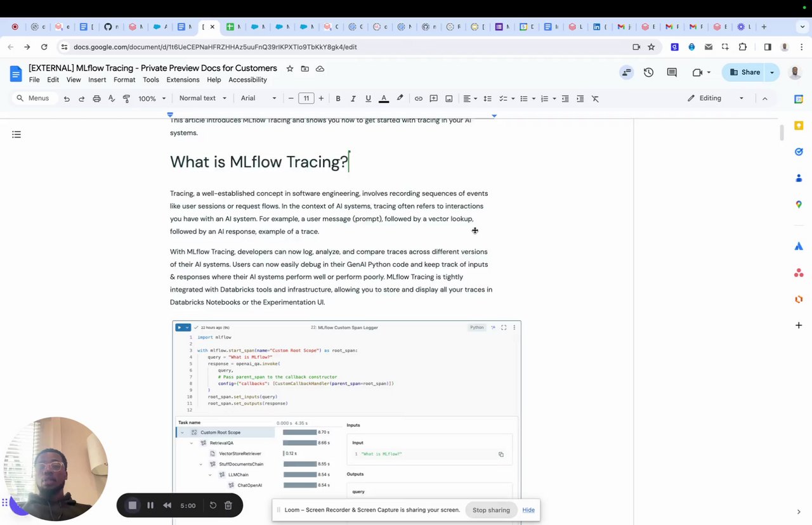Image resolution: width=812 pixels, height=525 pixels.
Task: Toggle the Chrome side panel
Action: pos(768,47)
